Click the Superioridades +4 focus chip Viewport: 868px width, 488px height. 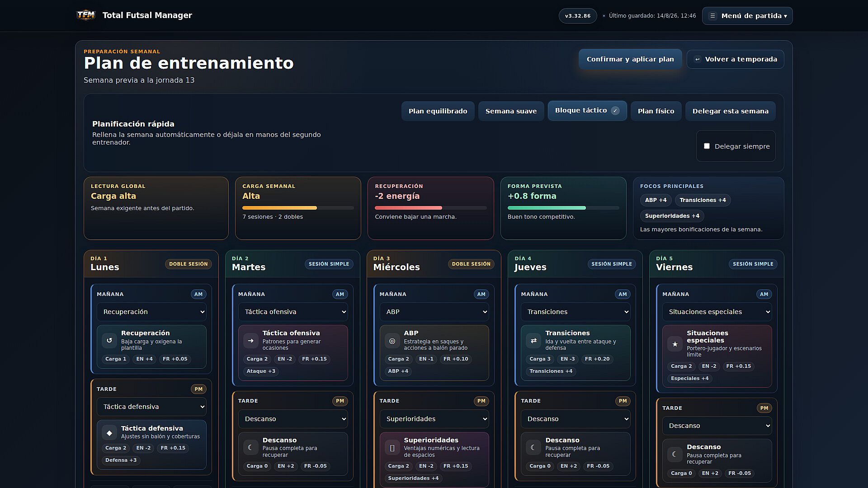pyautogui.click(x=672, y=216)
